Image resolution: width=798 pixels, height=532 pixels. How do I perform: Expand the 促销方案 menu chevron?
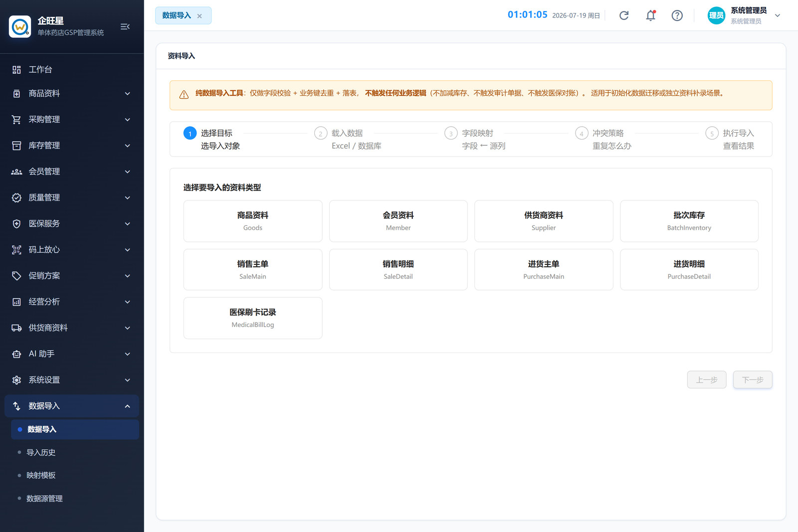(128, 276)
